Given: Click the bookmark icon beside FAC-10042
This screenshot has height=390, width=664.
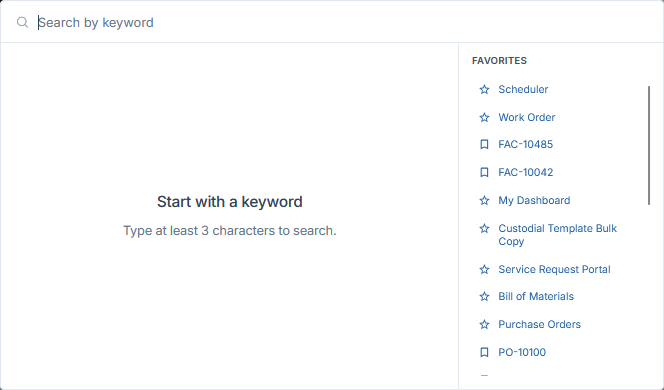Looking at the screenshot, I should pos(484,172).
